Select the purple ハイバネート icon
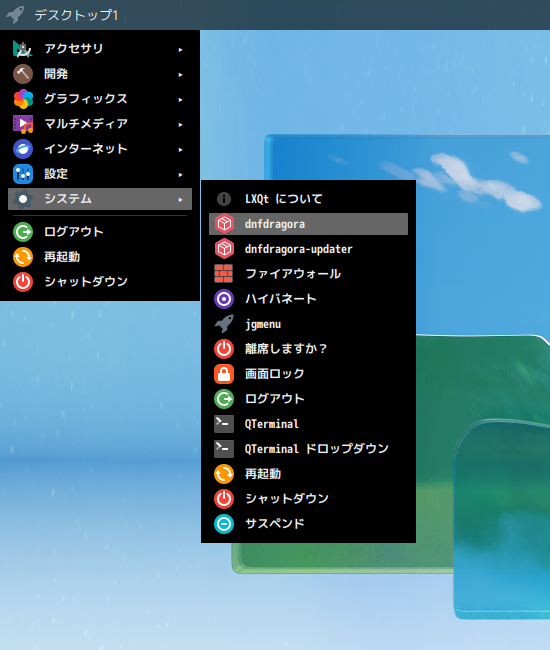The height and width of the screenshot is (650, 550). (224, 299)
